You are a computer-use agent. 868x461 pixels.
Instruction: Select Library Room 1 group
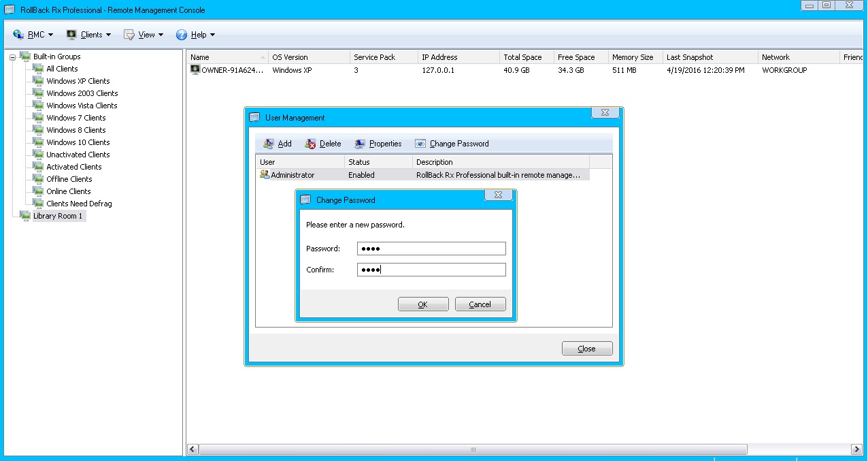(x=58, y=216)
